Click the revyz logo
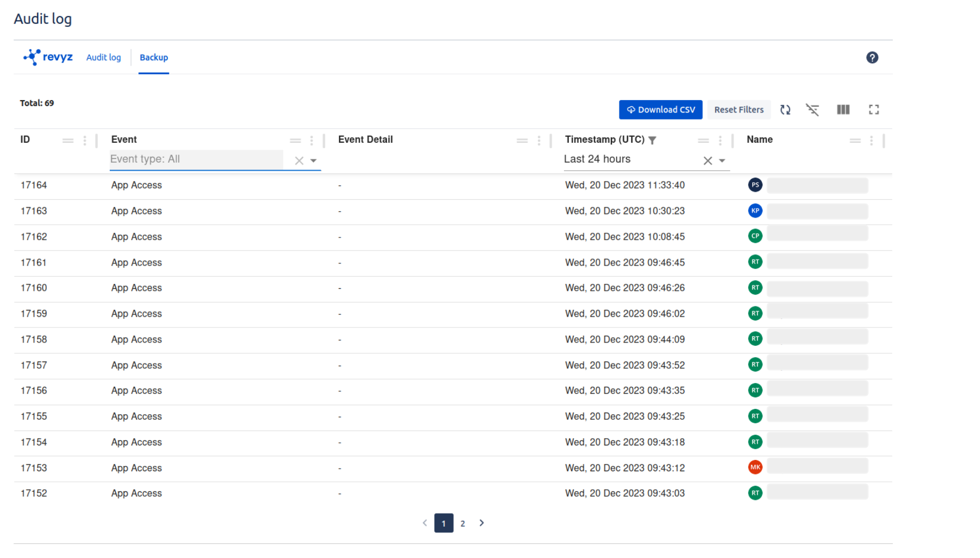 point(48,57)
